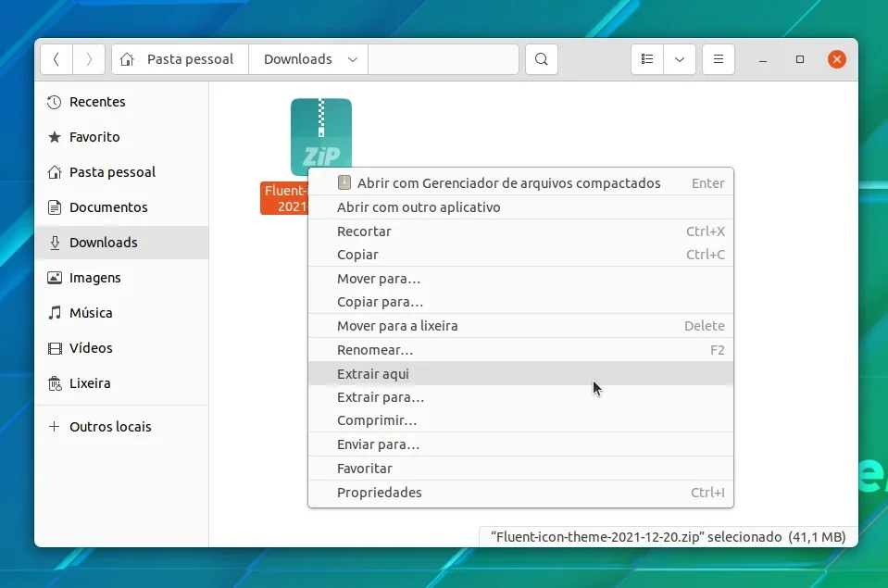Select the ZIP file icon
The image size is (888, 588).
click(x=321, y=136)
